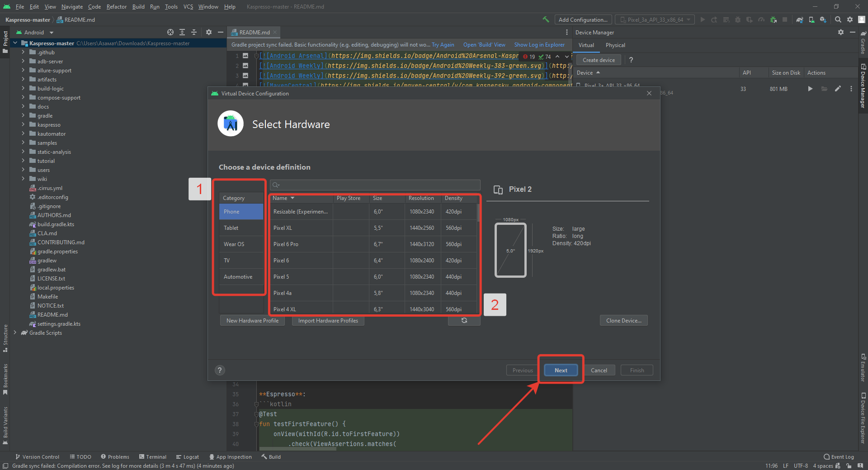Click Open 'Build' View link
Screen dimensions: 868x470
484,45
